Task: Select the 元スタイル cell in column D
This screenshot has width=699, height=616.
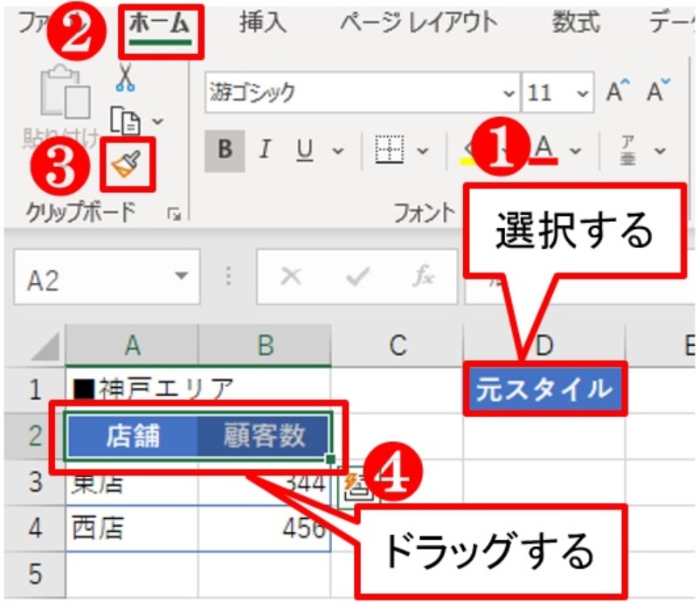Action: [543, 389]
